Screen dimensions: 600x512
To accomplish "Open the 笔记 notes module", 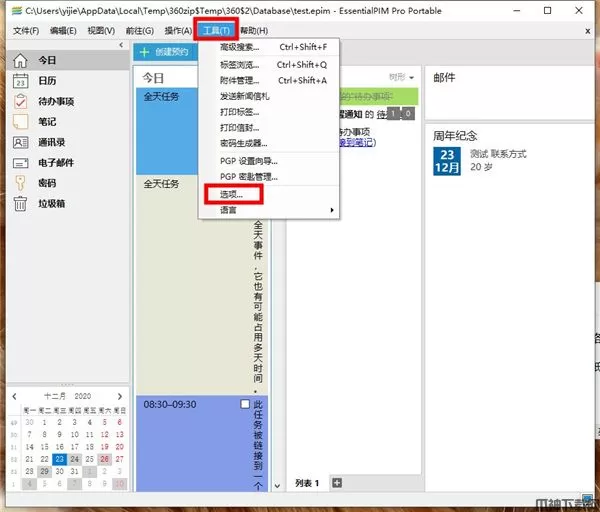I will coord(46,122).
